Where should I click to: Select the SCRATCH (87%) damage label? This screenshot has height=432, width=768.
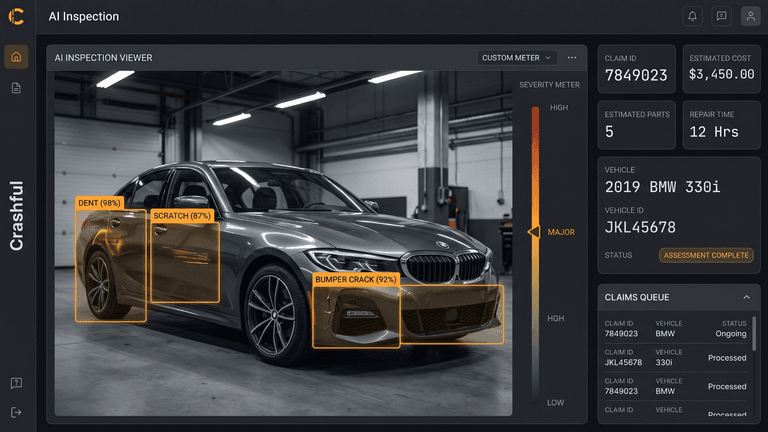pyautogui.click(x=182, y=216)
